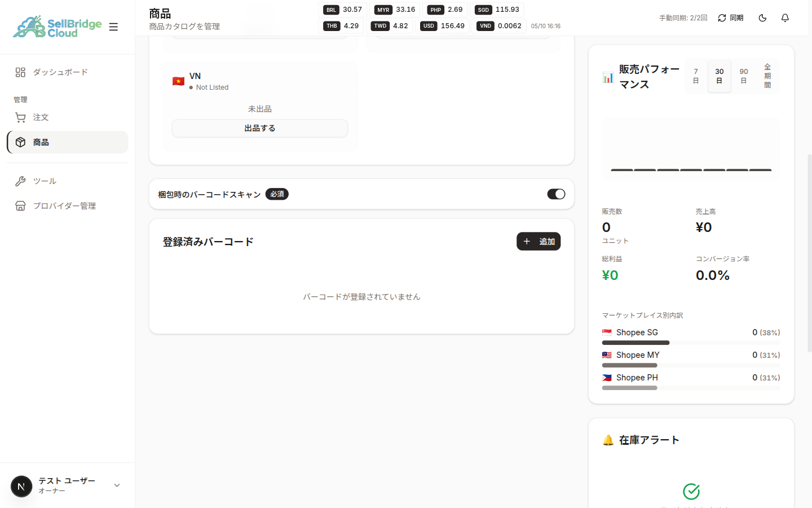Click 出品する button for VN
Screen dimensions: 812x508
click(x=260, y=128)
